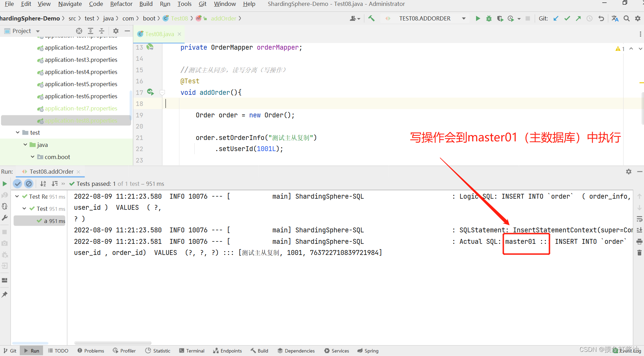
Task: Close the Test08.java editor tab
Action: tap(179, 34)
